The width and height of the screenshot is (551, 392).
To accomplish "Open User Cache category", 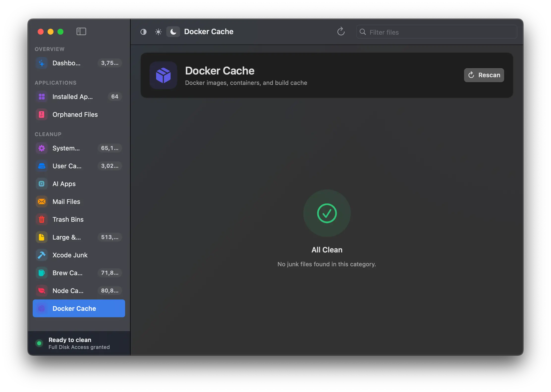I will click(x=79, y=166).
